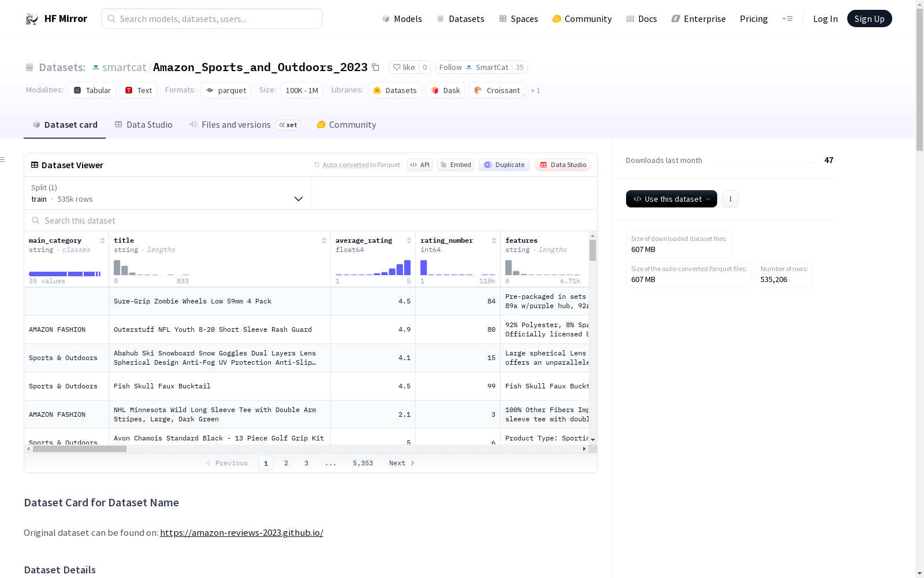Select the parquet format tag

coord(226,90)
